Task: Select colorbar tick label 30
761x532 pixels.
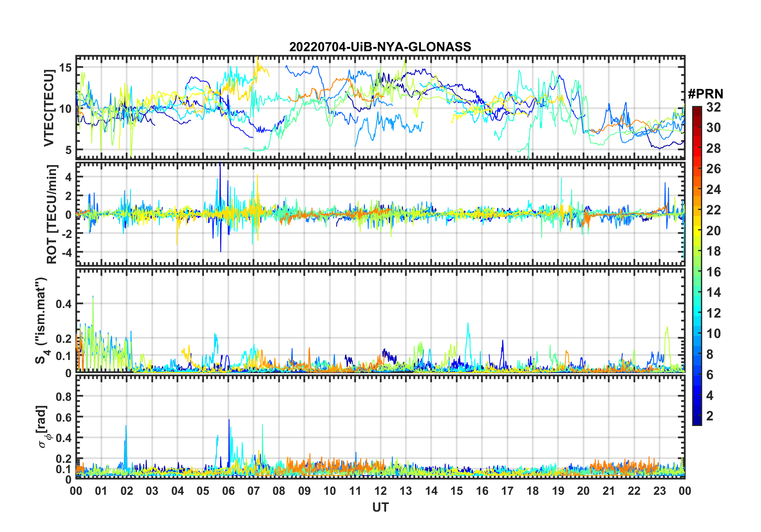Action: pyautogui.click(x=713, y=128)
